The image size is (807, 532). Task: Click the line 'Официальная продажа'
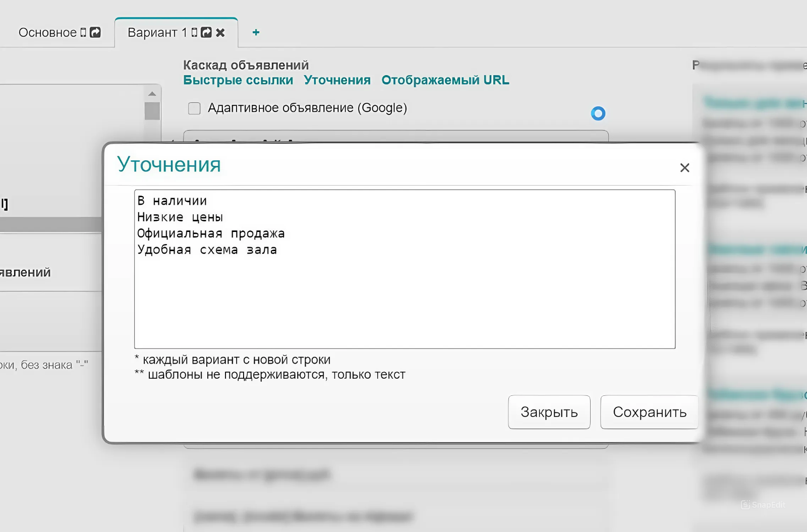(x=211, y=233)
